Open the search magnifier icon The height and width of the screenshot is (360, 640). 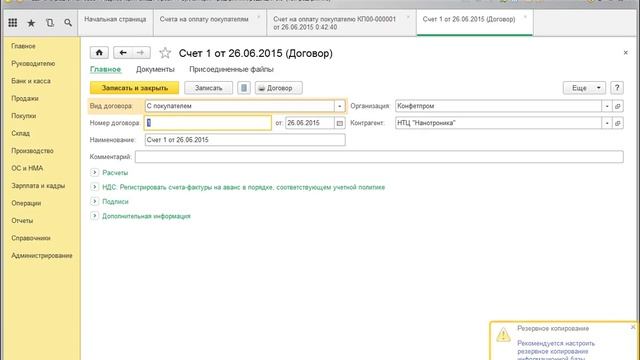point(68,23)
